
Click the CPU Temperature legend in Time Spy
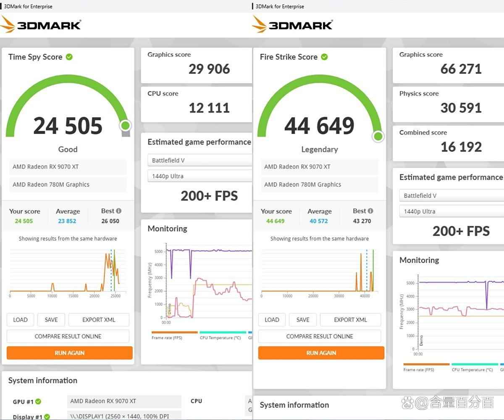click(223, 336)
